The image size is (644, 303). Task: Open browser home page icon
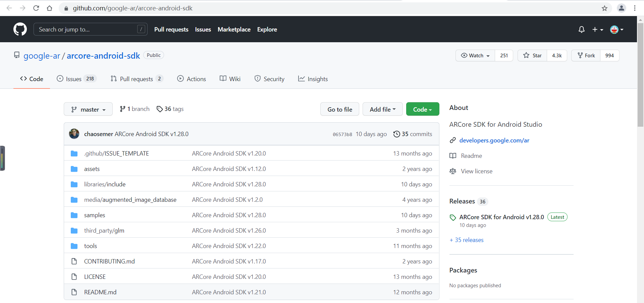pyautogui.click(x=50, y=8)
